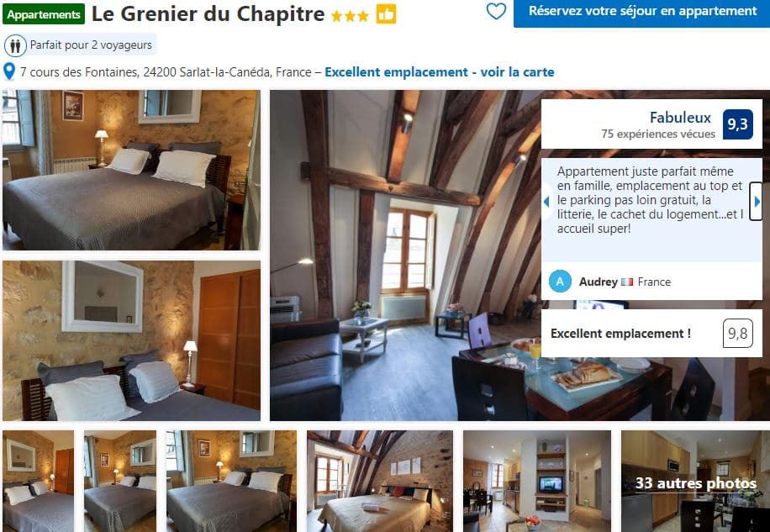This screenshot has width=770, height=532.
Task: Show the previous review with left arrow
Action: click(x=546, y=201)
